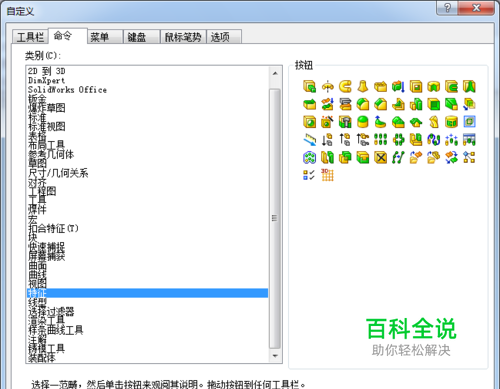Select the Linear Pattern icon
This screenshot has height=389, width=500.
381,140
